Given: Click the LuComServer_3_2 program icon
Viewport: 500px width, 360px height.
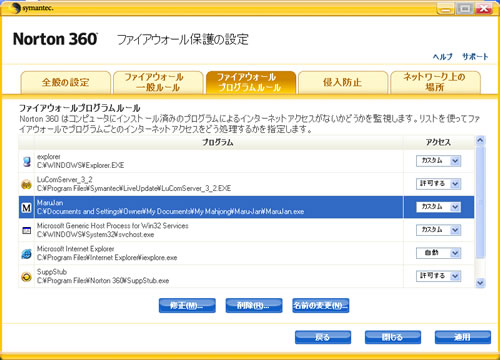Looking at the screenshot, I should click(x=27, y=184).
